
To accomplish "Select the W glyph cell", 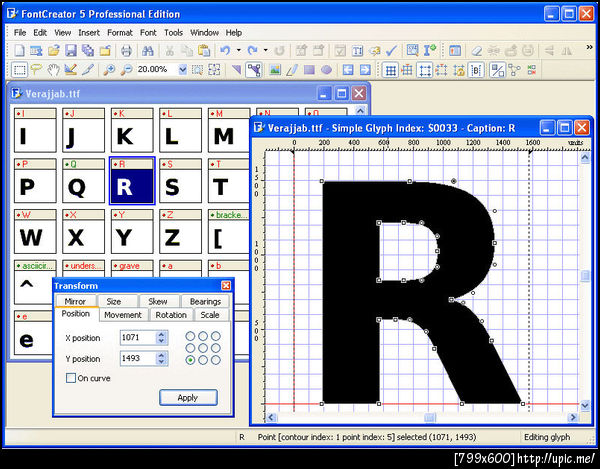I will [35, 231].
